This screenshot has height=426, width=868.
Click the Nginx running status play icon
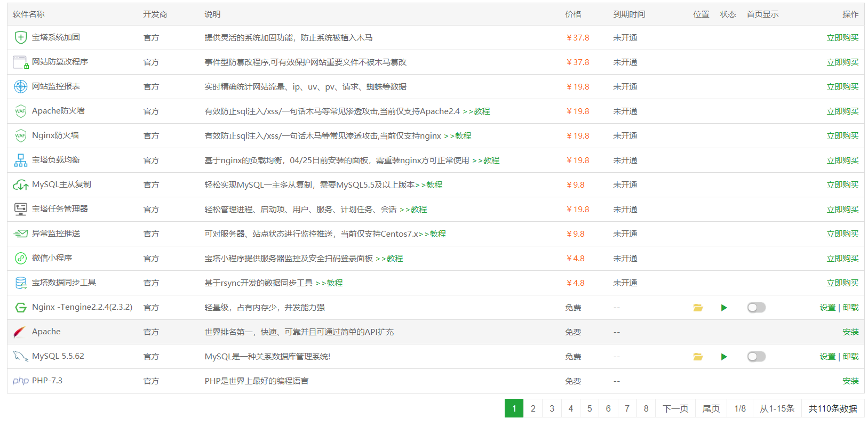[724, 308]
